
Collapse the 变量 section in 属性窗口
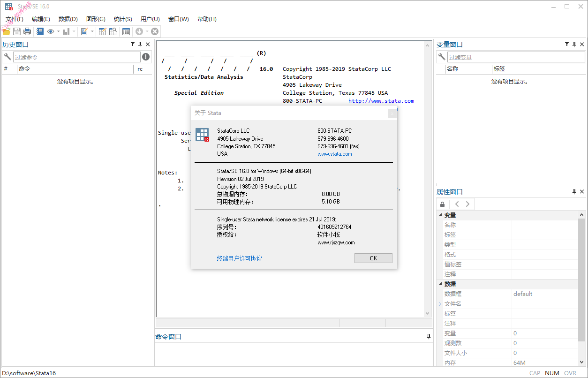click(x=440, y=215)
